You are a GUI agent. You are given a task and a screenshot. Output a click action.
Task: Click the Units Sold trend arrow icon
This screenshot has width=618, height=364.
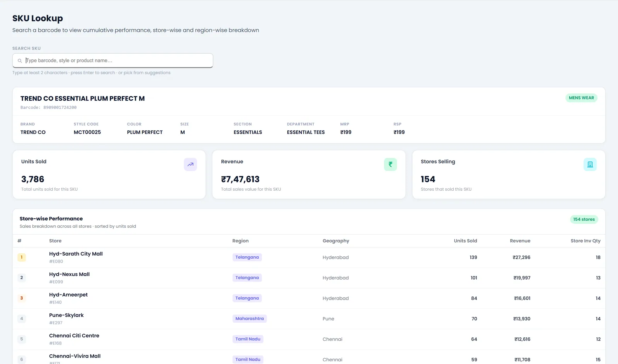click(190, 164)
